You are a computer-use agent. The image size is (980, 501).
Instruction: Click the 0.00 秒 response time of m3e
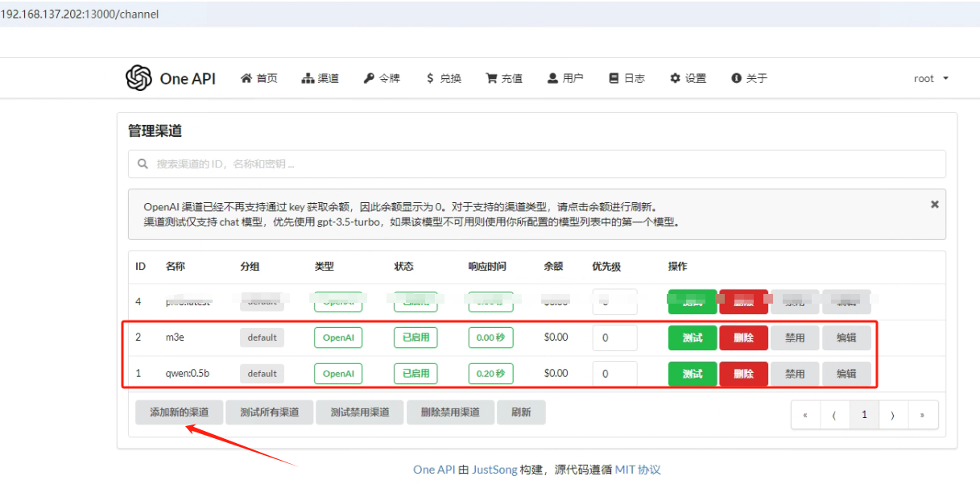point(491,337)
